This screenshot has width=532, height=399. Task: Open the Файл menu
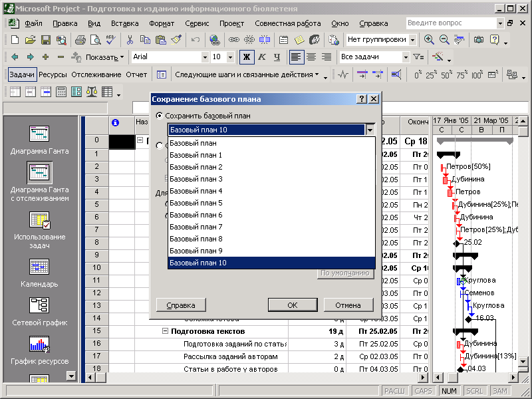click(x=33, y=23)
